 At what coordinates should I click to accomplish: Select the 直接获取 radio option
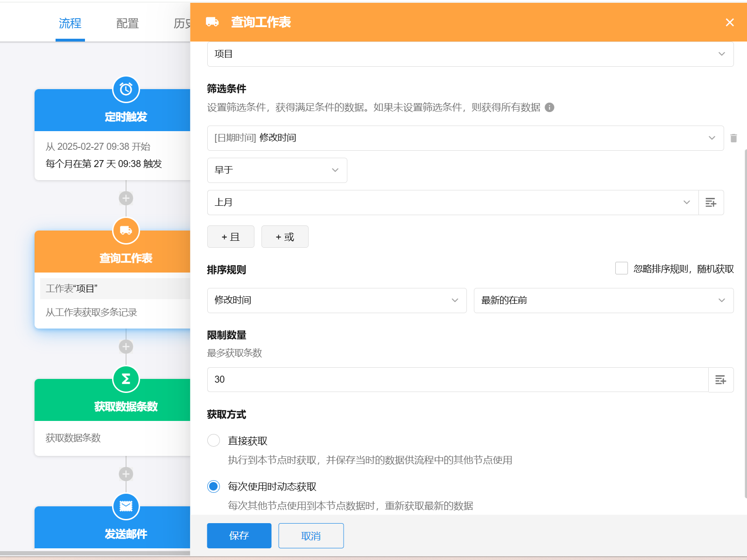(x=214, y=441)
